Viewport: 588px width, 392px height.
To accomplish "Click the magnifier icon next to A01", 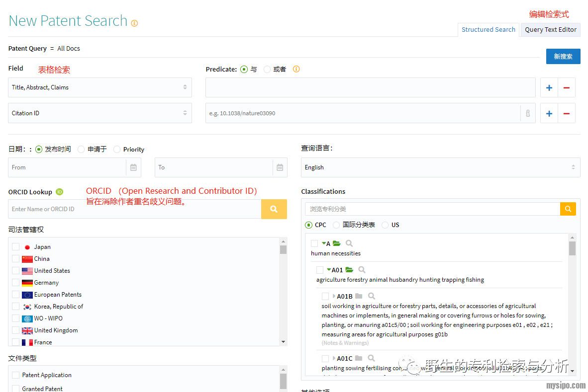I will 362,270.
